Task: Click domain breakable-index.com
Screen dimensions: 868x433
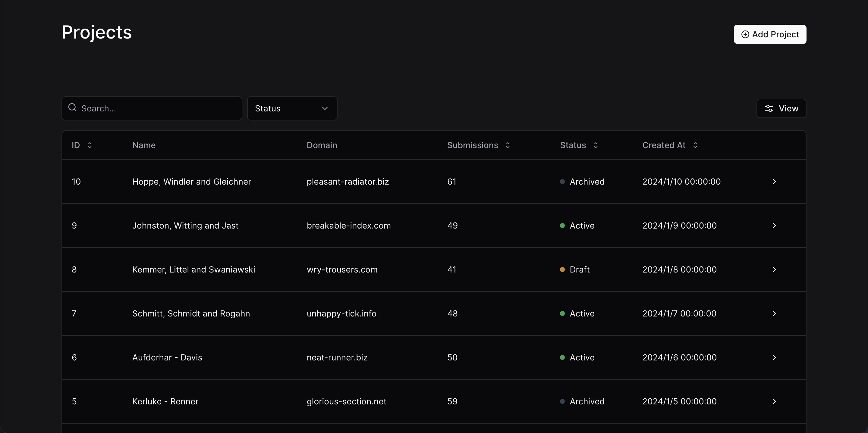Action: coord(349,226)
